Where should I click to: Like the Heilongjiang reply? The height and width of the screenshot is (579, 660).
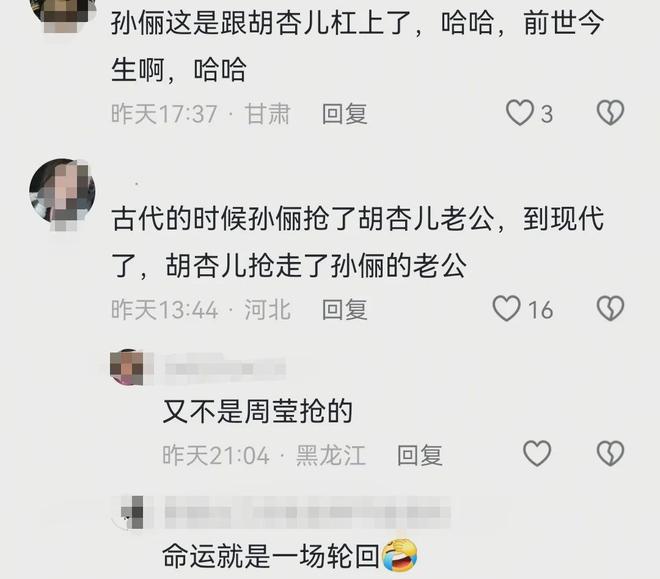[x=537, y=453]
